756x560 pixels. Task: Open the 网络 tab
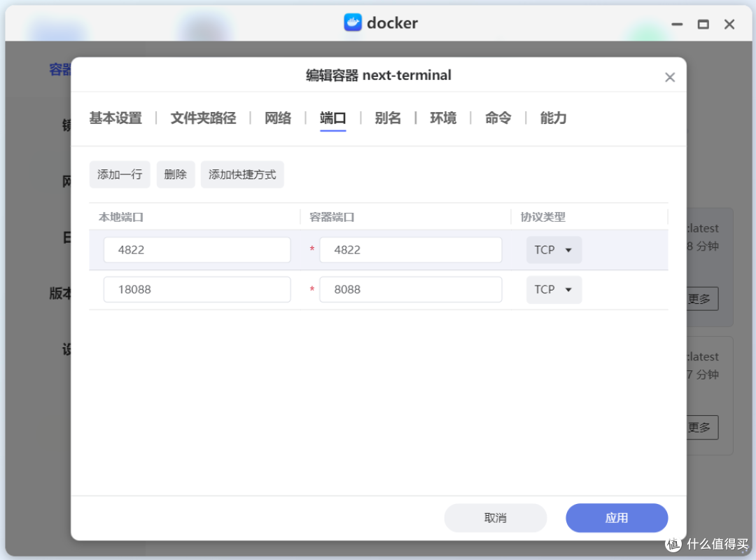pos(278,118)
